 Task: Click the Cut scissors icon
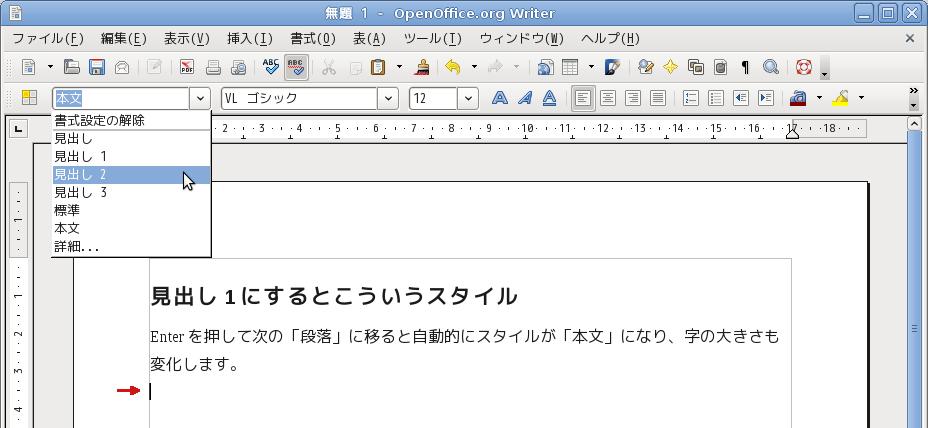[x=329, y=67]
